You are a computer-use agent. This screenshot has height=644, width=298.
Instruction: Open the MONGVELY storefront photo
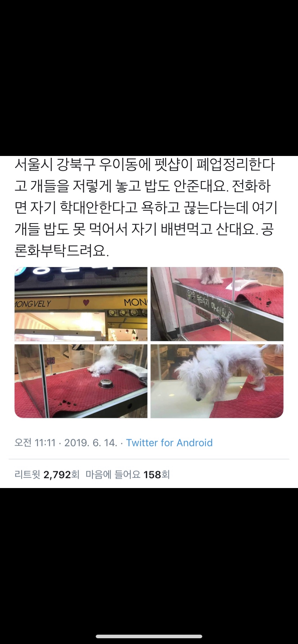click(x=81, y=304)
